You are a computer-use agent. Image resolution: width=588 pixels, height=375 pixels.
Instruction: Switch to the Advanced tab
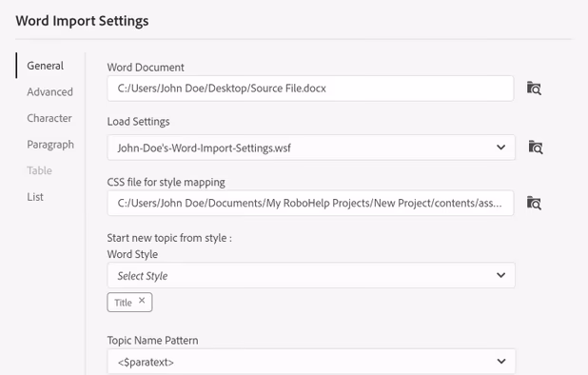click(x=49, y=92)
